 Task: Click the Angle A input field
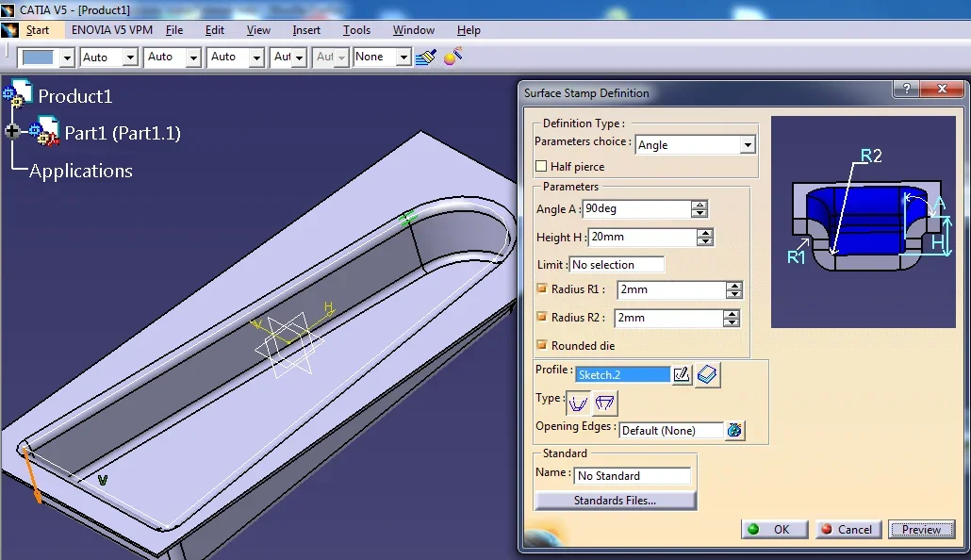point(636,208)
